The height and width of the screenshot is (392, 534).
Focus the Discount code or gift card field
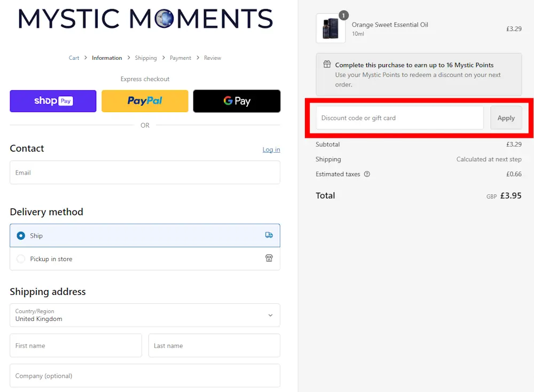pos(400,118)
